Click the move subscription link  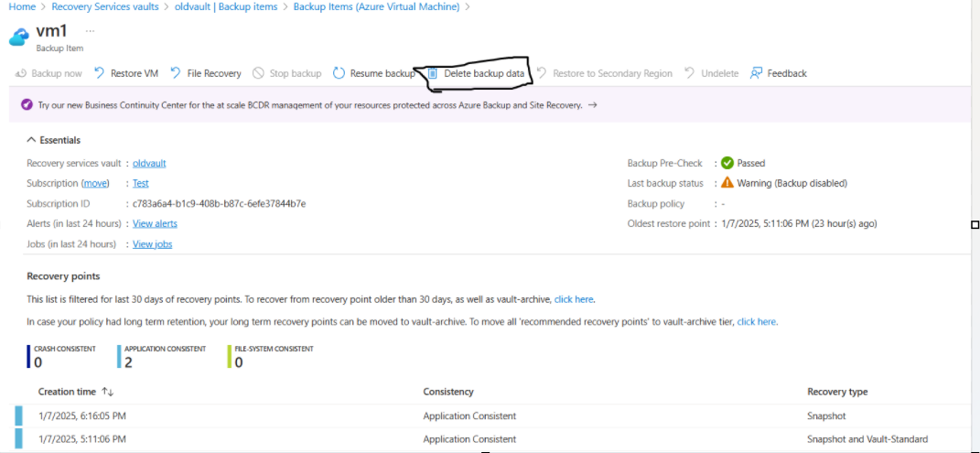(96, 183)
